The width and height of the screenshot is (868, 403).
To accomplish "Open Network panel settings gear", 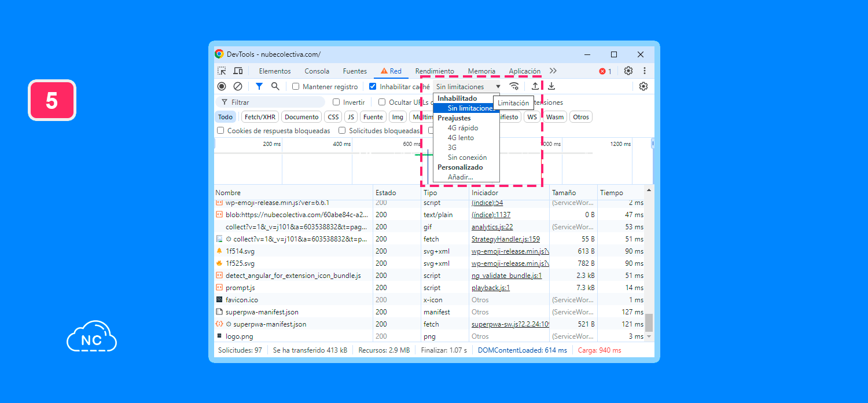I will click(x=643, y=86).
